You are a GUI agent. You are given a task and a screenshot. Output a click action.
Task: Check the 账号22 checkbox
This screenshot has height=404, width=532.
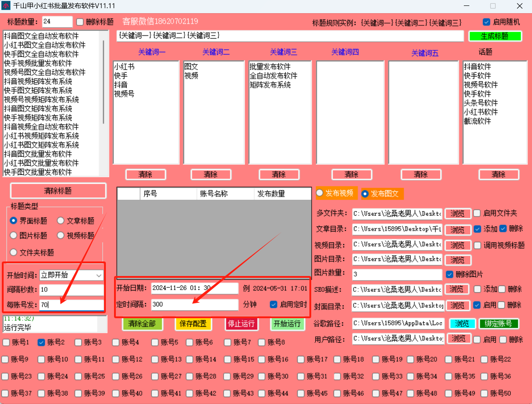(x=484, y=359)
